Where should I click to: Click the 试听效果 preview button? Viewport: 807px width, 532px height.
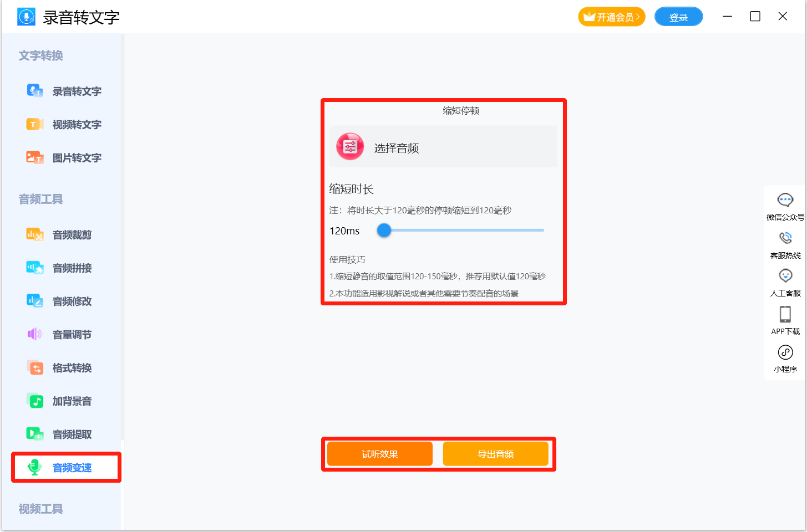(380, 454)
